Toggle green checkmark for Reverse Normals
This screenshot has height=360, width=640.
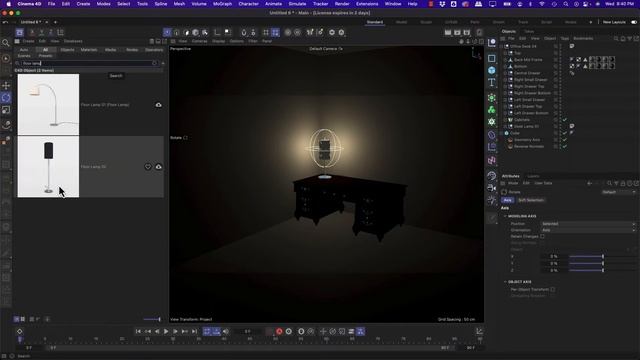pos(565,146)
